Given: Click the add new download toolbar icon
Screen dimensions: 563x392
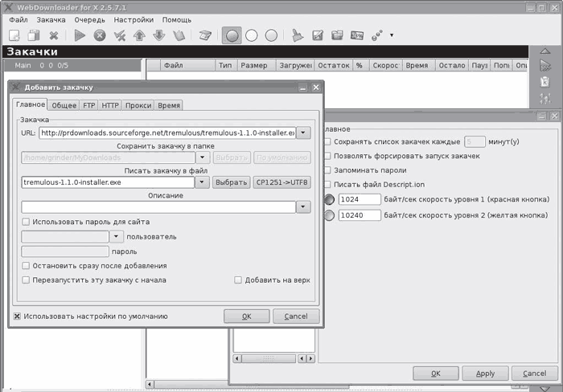Looking at the screenshot, I should pyautogui.click(x=14, y=35).
